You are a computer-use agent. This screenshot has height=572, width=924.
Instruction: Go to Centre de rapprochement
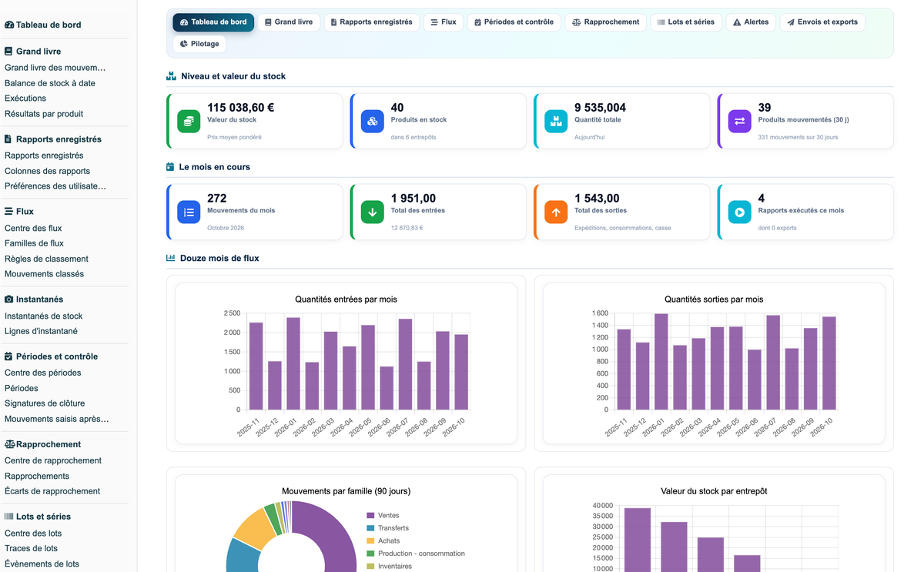coord(53,460)
